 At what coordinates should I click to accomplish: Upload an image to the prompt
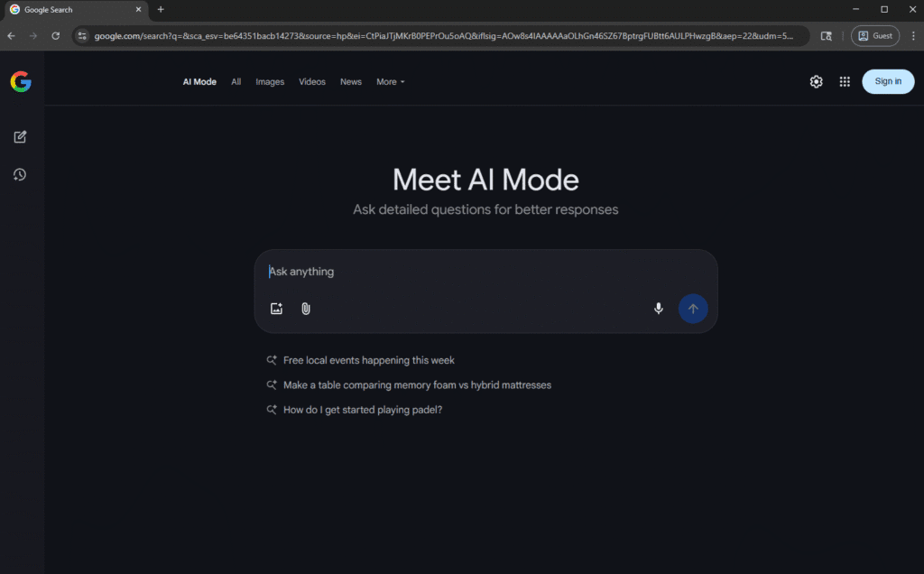pyautogui.click(x=276, y=308)
